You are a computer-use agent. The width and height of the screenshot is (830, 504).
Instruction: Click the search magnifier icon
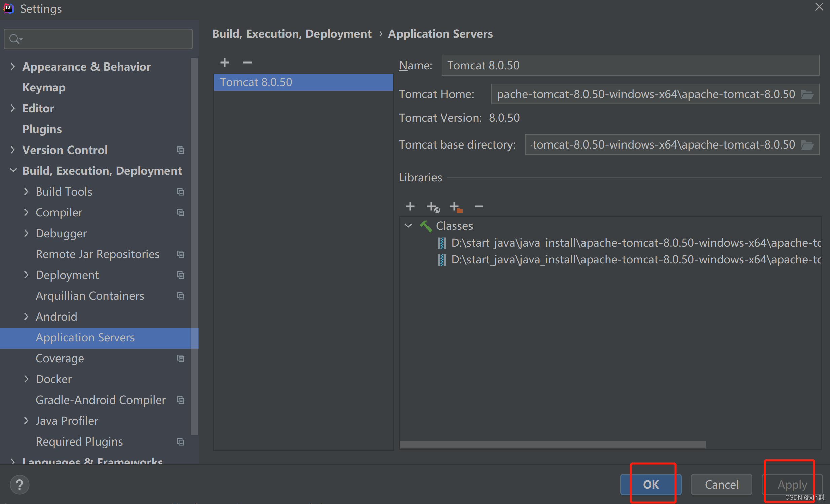[x=15, y=39]
